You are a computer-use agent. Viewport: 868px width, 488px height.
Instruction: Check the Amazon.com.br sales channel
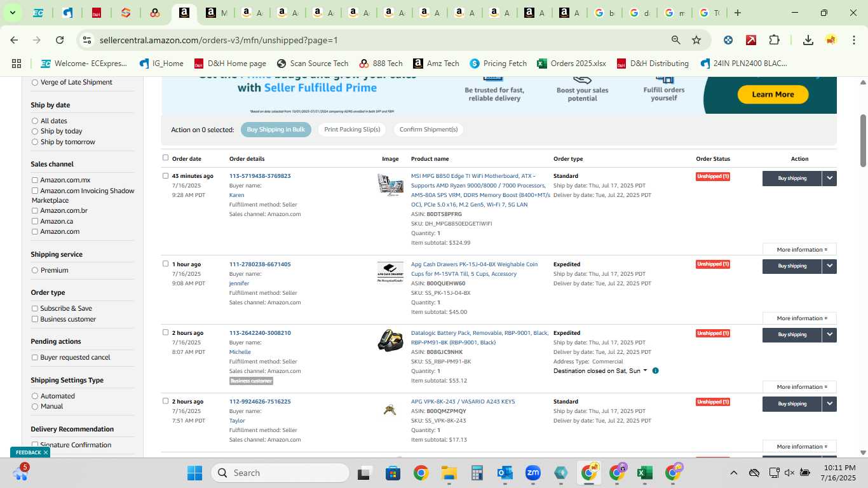[x=35, y=211]
